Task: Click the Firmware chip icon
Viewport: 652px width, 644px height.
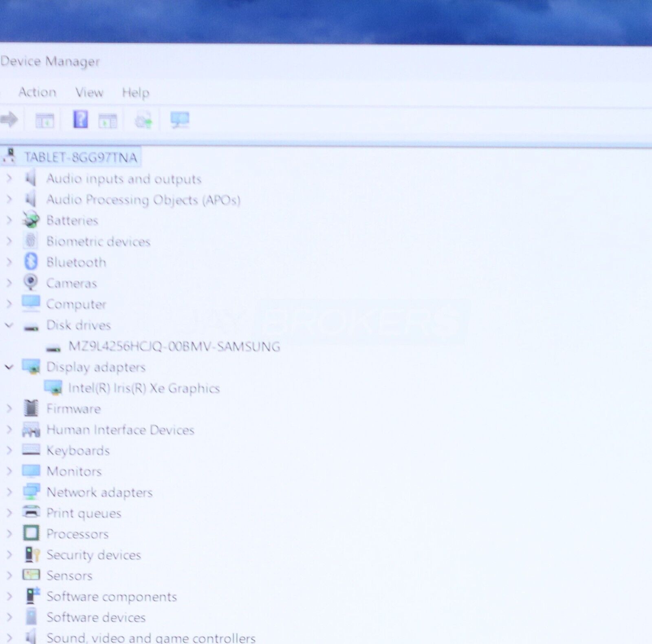Action: pos(31,408)
